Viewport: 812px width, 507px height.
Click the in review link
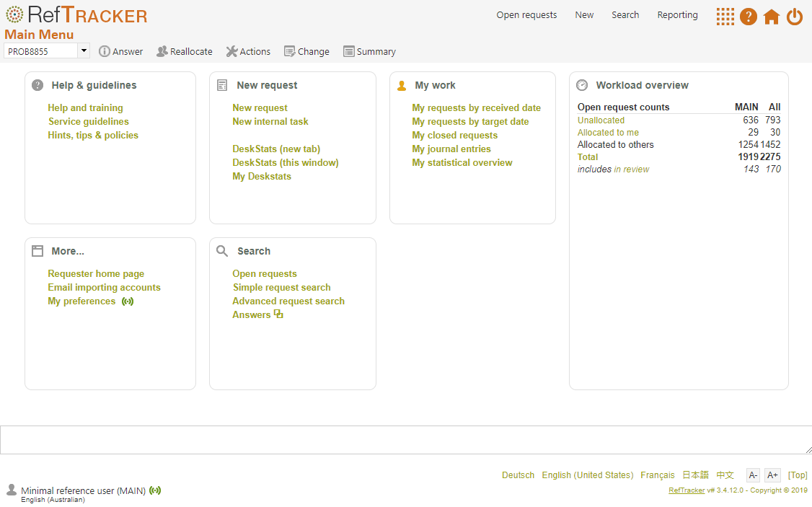tap(631, 169)
